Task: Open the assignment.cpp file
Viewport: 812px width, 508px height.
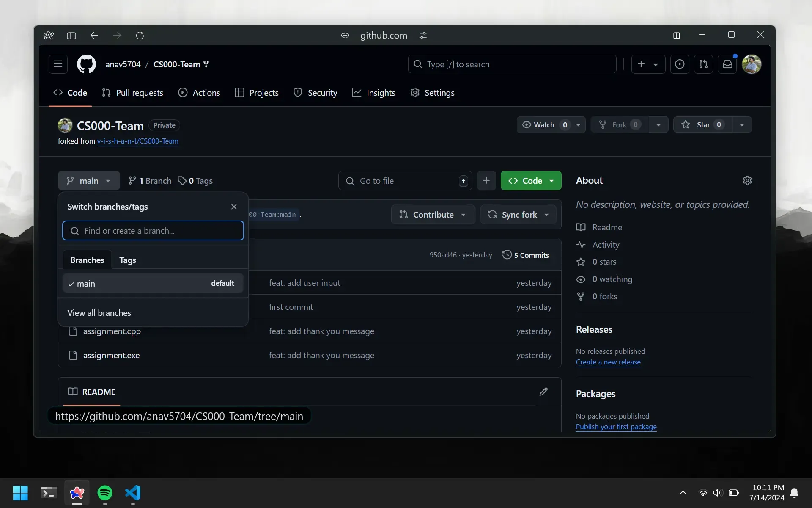Action: click(112, 331)
